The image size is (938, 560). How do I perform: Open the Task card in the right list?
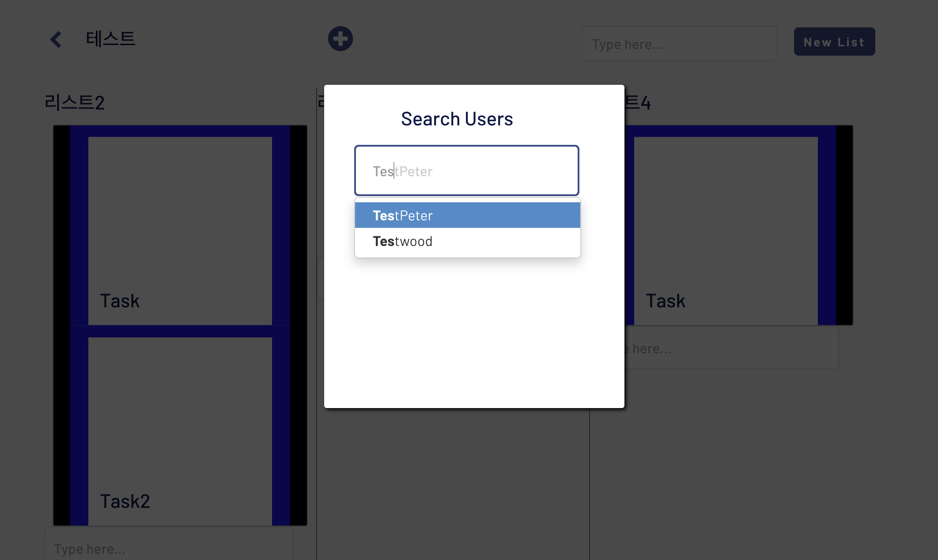pyautogui.click(x=725, y=230)
